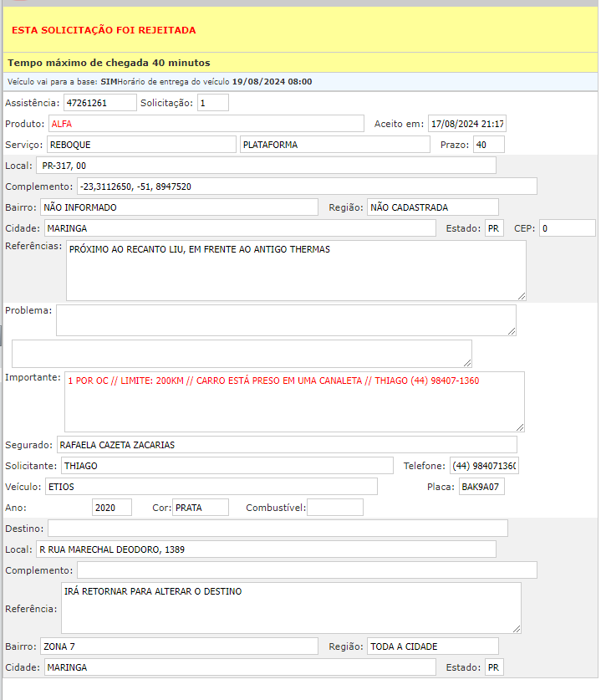
Task: Click the Telefone field
Action: coord(484,466)
